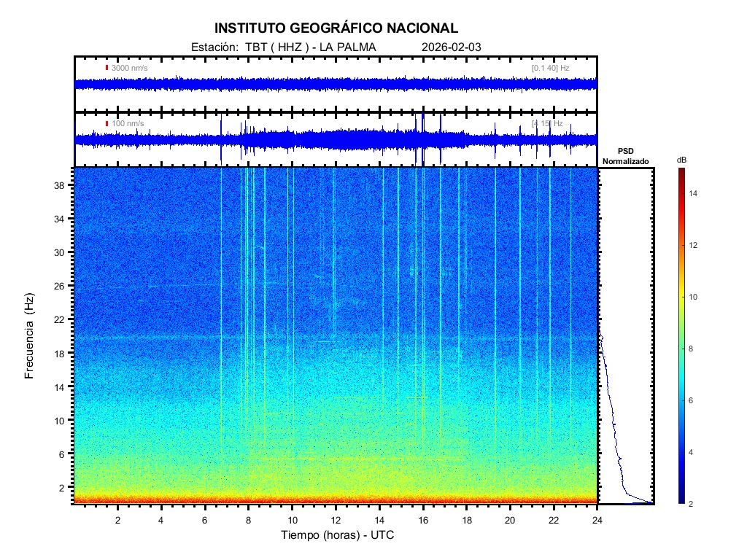Click the INSTITUTO GEOGRÁFICO NACIONAL title

point(336,28)
